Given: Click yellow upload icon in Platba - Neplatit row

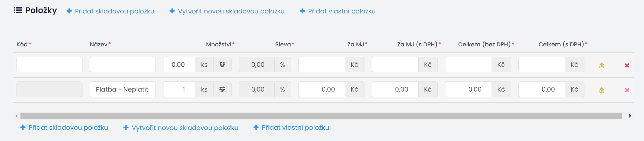Looking at the screenshot, I should pos(602,90).
